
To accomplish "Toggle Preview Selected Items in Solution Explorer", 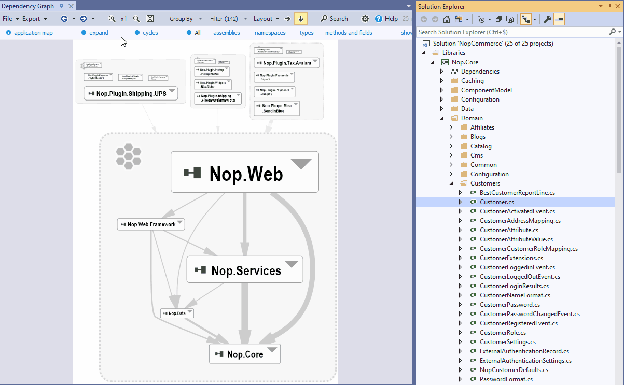I will (560, 19).
